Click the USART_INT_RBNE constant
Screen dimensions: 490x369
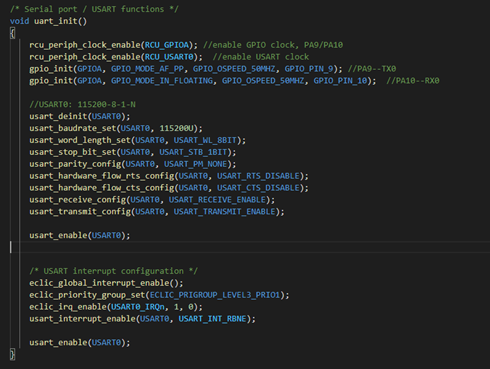pos(212,319)
